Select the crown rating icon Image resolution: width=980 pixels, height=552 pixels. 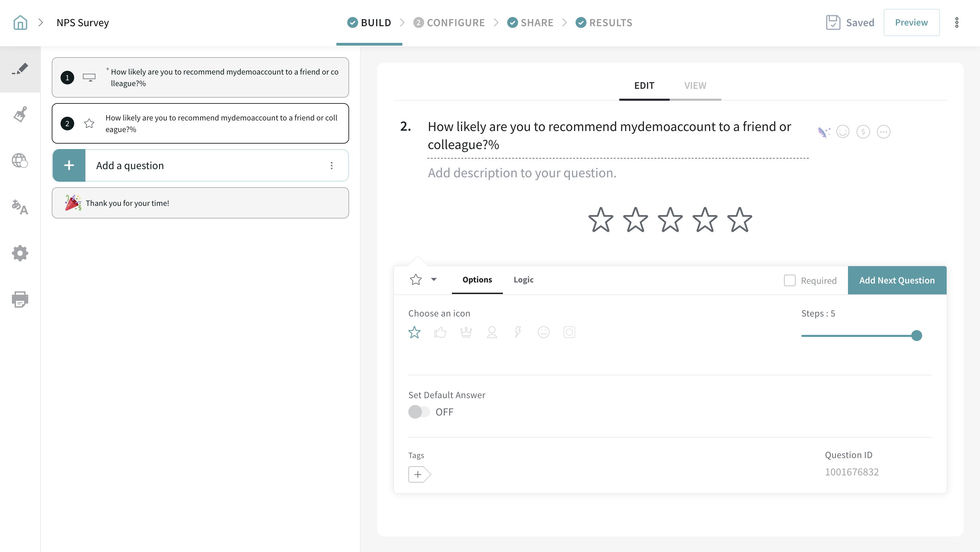[466, 332]
